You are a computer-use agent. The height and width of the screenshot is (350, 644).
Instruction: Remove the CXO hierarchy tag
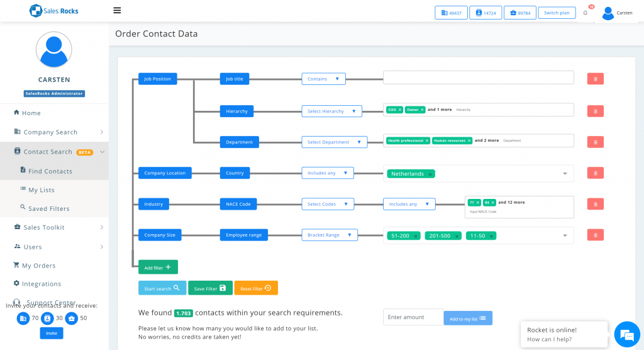pyautogui.click(x=400, y=110)
